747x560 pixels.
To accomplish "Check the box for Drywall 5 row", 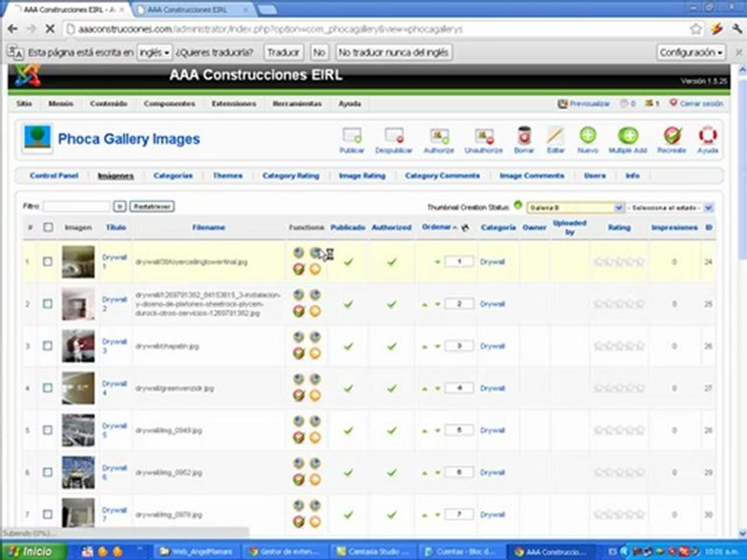I will (x=47, y=430).
